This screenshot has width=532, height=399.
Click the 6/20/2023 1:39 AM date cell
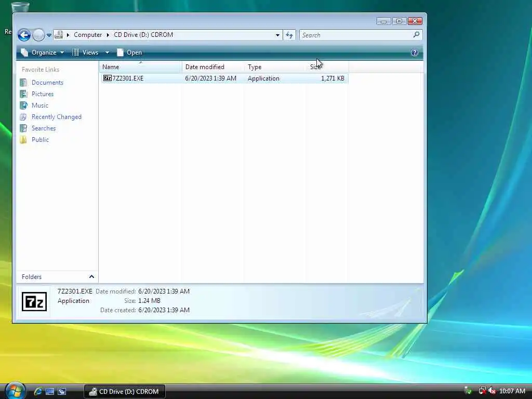pos(211,78)
